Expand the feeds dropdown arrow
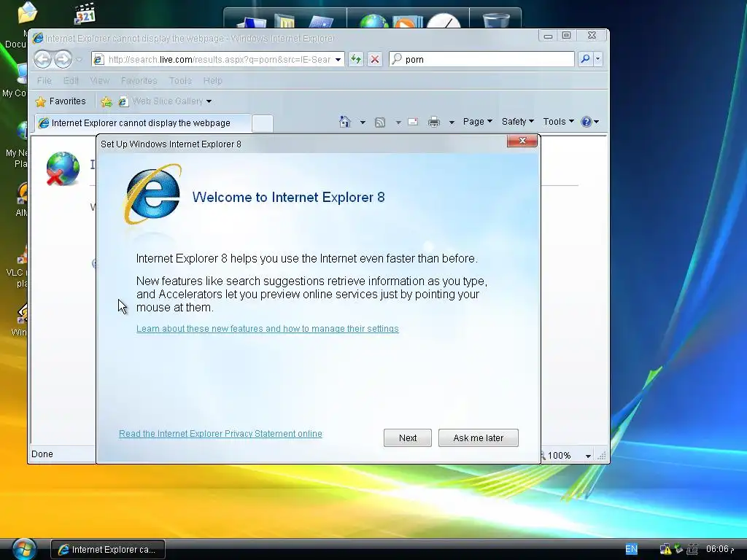This screenshot has width=747, height=560. [x=398, y=122]
